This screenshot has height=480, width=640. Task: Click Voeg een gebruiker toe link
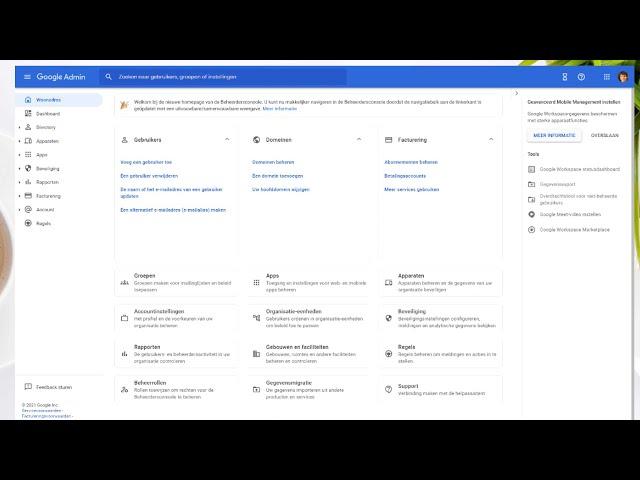(146, 162)
